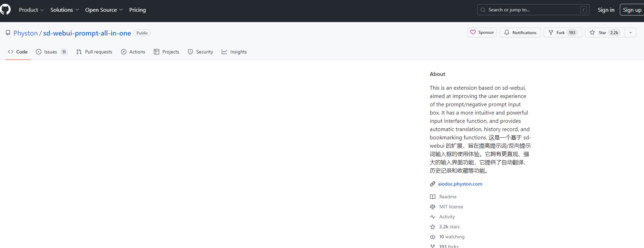The width and height of the screenshot is (644, 248).
Task: Click the Issues count badge 11
Action: (x=64, y=52)
